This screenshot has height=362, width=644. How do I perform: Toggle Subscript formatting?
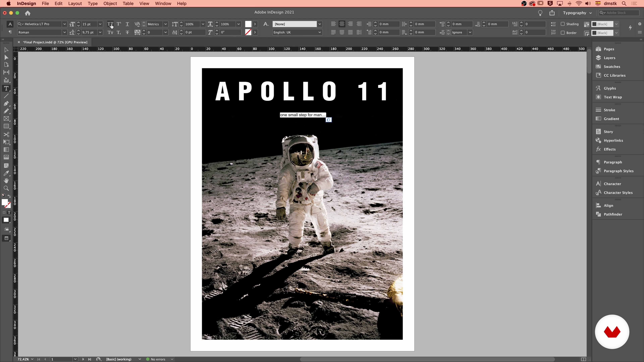pos(119,32)
